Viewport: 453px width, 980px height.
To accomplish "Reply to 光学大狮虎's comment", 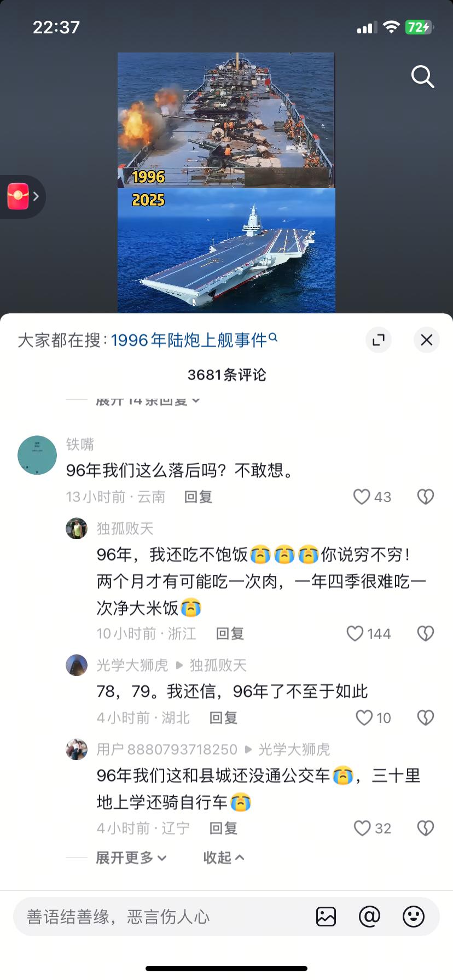I will pyautogui.click(x=223, y=717).
